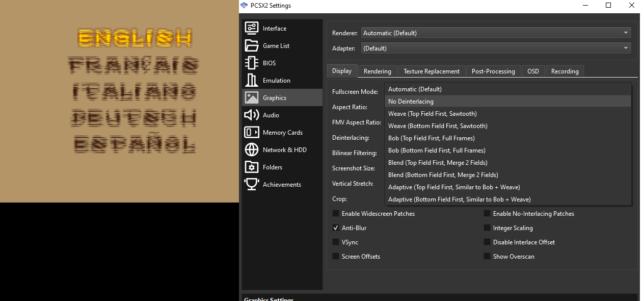Enable No-Interlacing Patches checkbox
644x301 pixels.
[x=487, y=214]
